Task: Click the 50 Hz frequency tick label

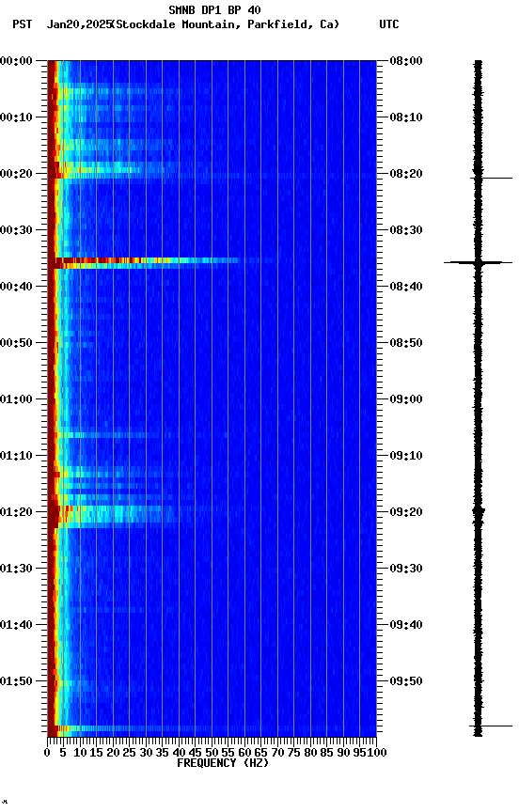Action: (212, 753)
